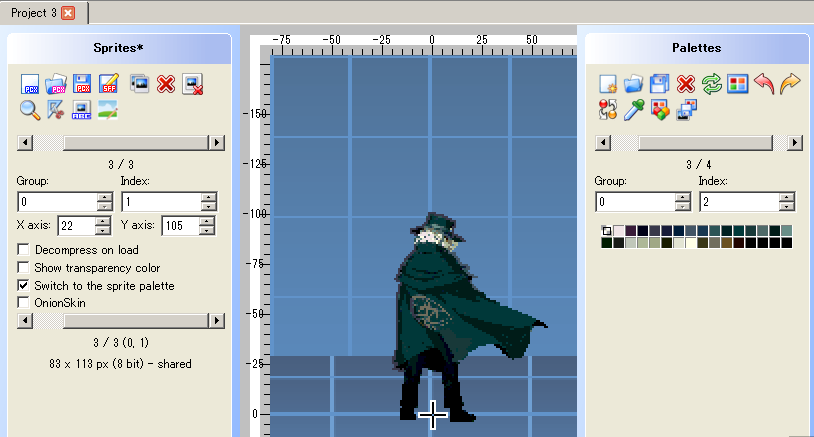The image size is (814, 437).
Task: Delete the current sprite with red X
Action: click(166, 84)
